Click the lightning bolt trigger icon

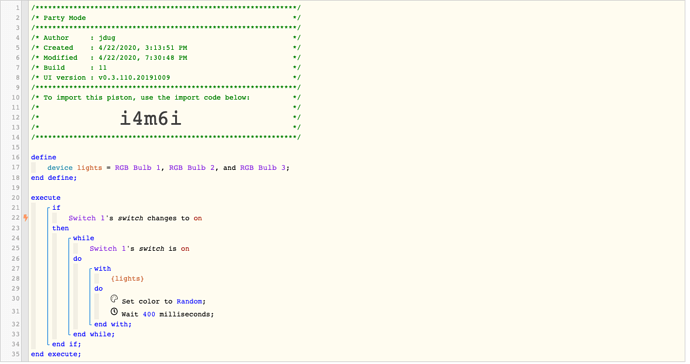[26, 217]
